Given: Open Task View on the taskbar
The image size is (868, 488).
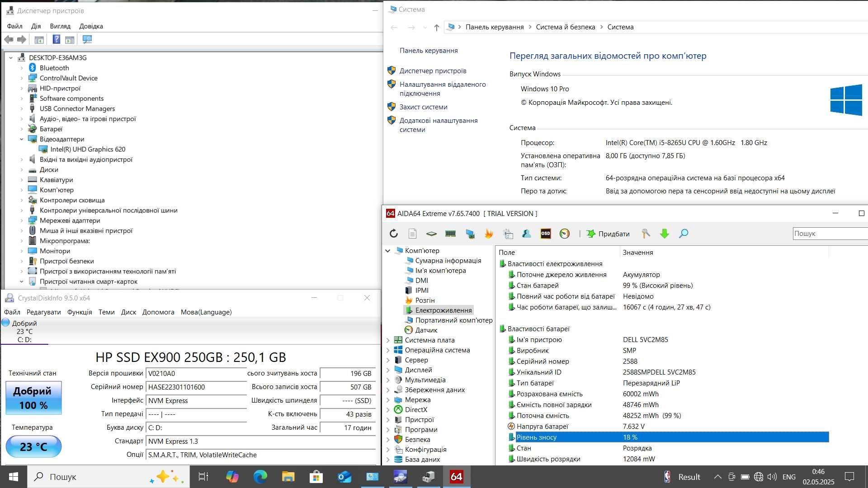Looking at the screenshot, I should [x=203, y=477].
